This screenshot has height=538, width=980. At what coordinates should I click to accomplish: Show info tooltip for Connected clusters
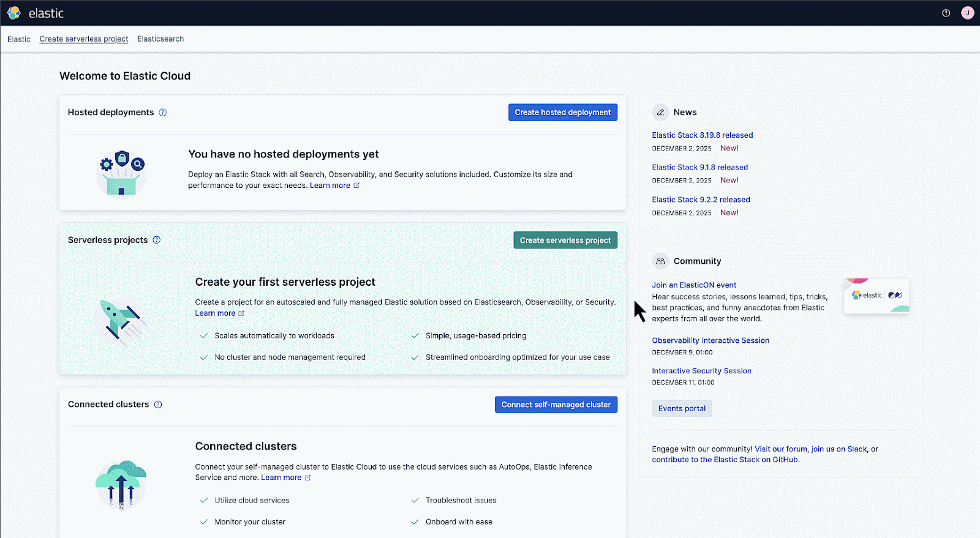click(158, 405)
